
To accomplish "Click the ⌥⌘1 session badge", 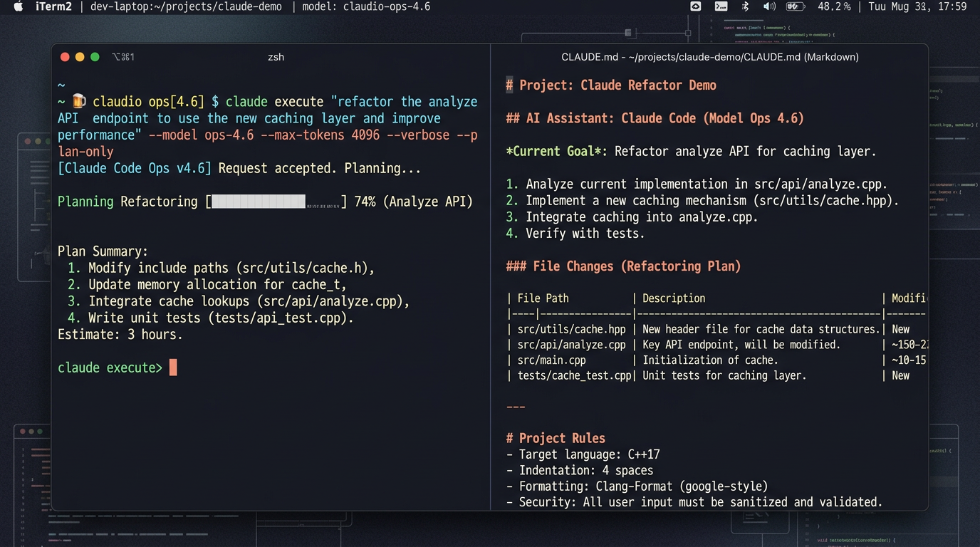I will point(123,56).
